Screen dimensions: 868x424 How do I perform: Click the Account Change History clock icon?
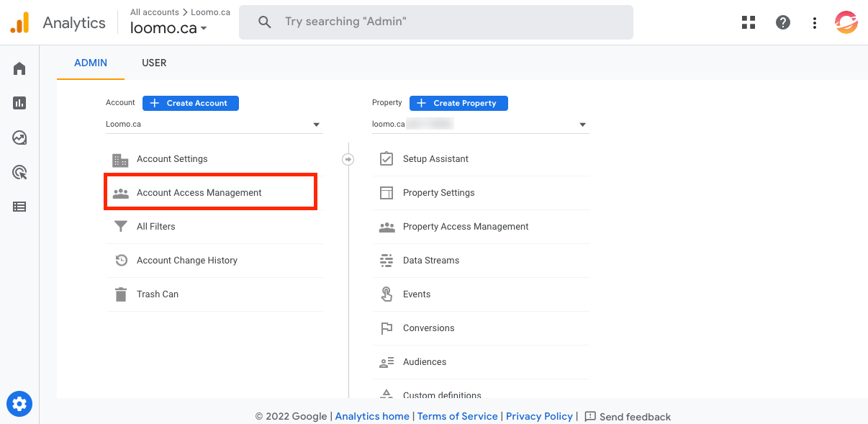[121, 261]
